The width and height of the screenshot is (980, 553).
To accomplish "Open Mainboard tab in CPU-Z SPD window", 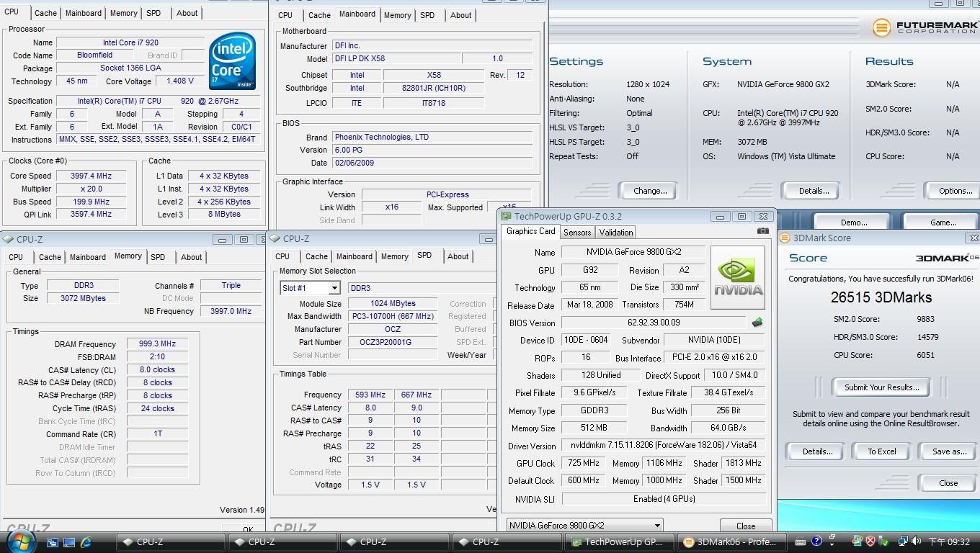I will pos(355,256).
